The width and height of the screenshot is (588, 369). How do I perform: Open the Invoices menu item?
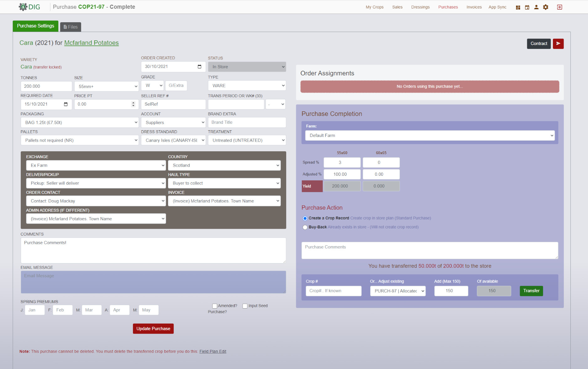474,7
